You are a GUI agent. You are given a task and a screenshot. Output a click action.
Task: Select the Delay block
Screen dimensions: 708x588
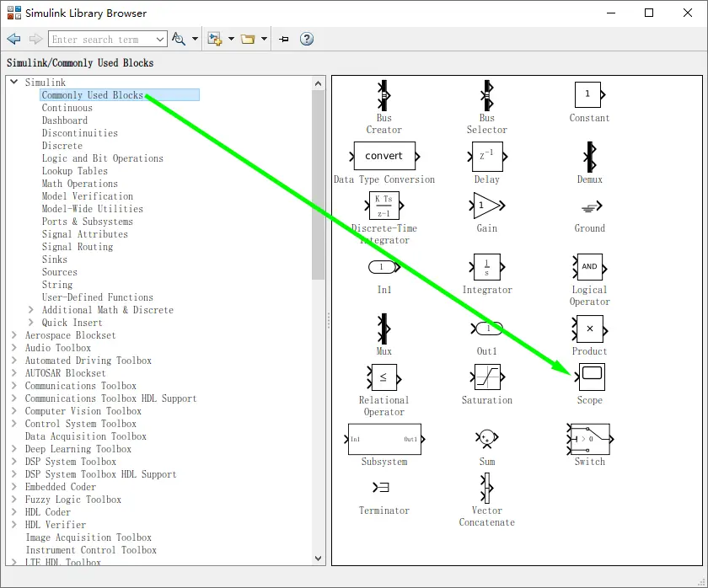pyautogui.click(x=487, y=156)
